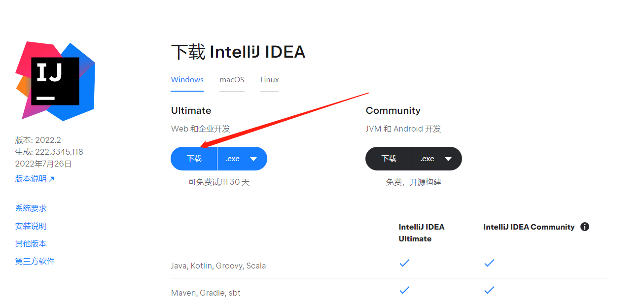Open the 版本说明 release notes link
This screenshot has width=644, height=303.
[x=35, y=179]
